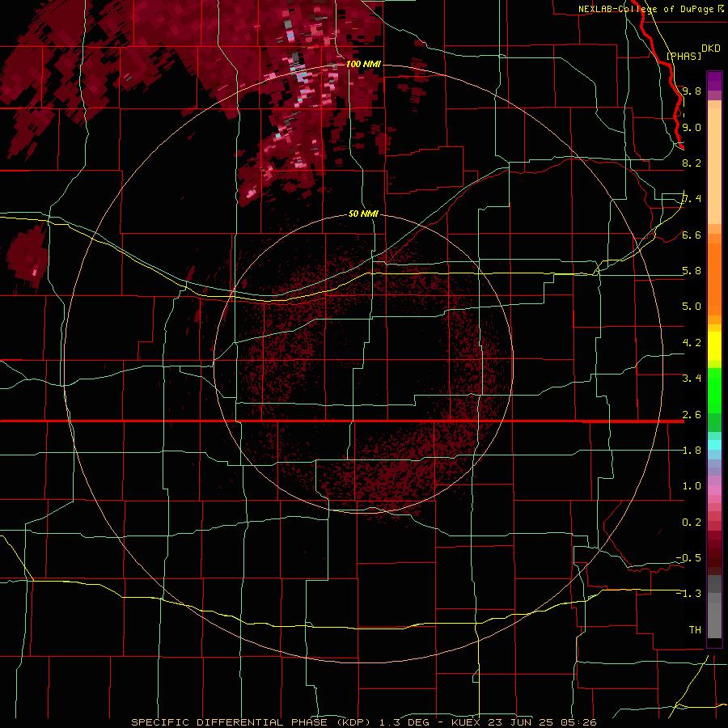Click the KUEX station identifier in caption
728x728 pixels.
pyautogui.click(x=466, y=722)
